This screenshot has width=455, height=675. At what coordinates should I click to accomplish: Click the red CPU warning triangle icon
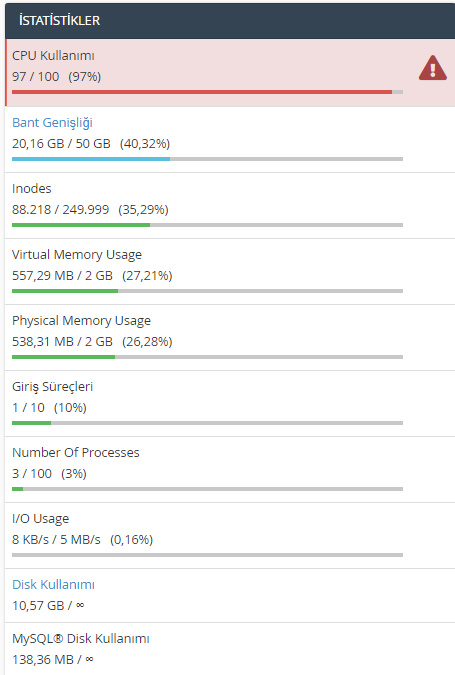coord(433,68)
